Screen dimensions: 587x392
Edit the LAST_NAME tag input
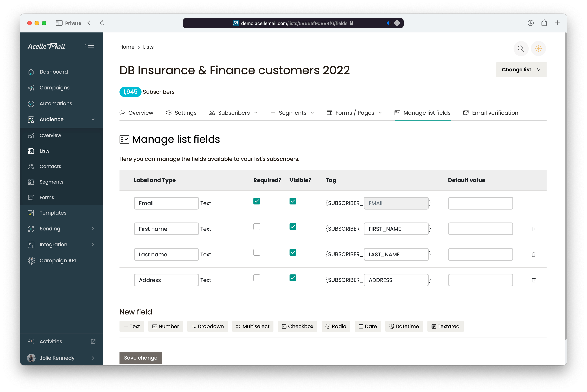pos(396,254)
